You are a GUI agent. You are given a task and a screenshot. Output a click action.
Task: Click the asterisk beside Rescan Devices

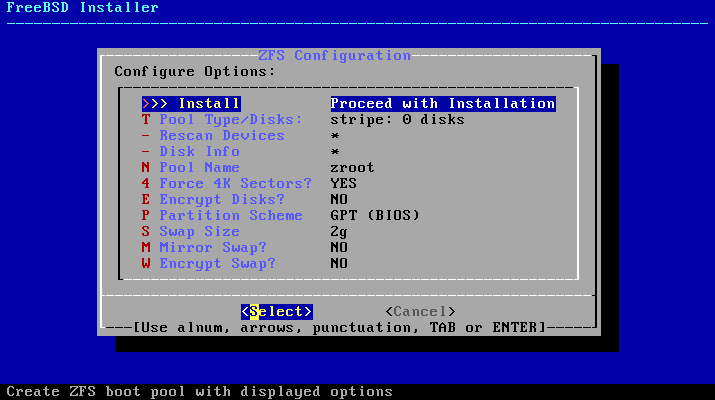coord(335,136)
